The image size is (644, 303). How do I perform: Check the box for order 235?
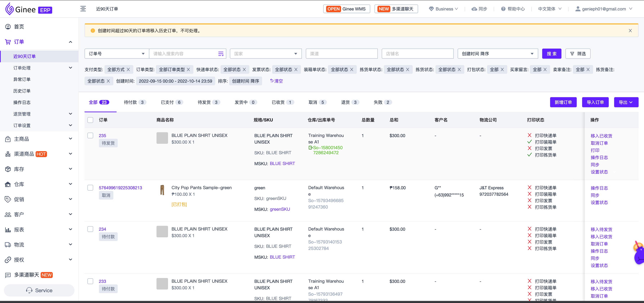pos(90,135)
